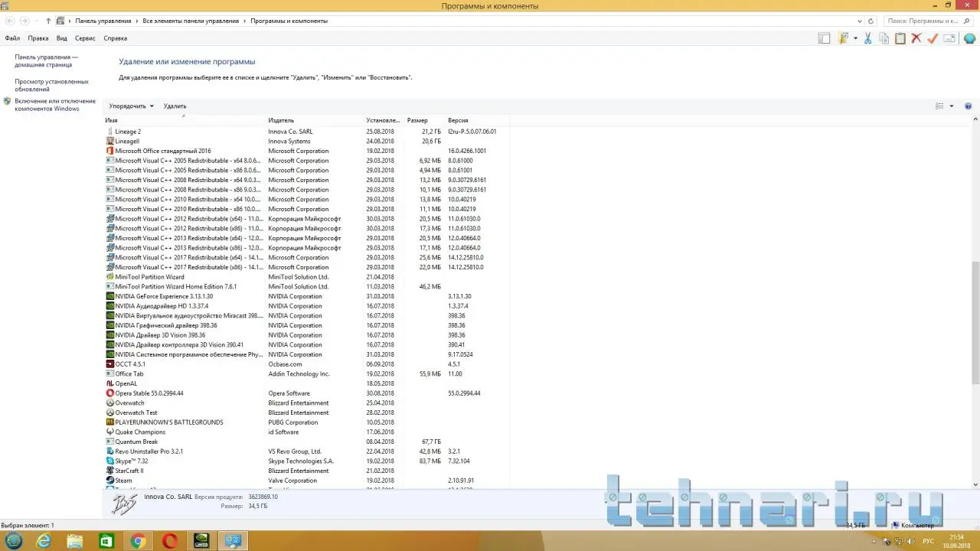The width and height of the screenshot is (980, 551).
Task: Open Windows Store from the taskbar
Action: [106, 541]
